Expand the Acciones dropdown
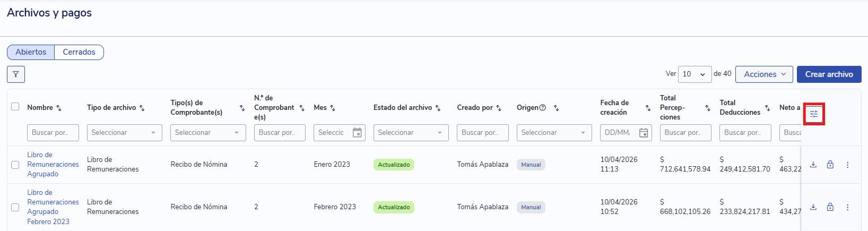 click(764, 74)
